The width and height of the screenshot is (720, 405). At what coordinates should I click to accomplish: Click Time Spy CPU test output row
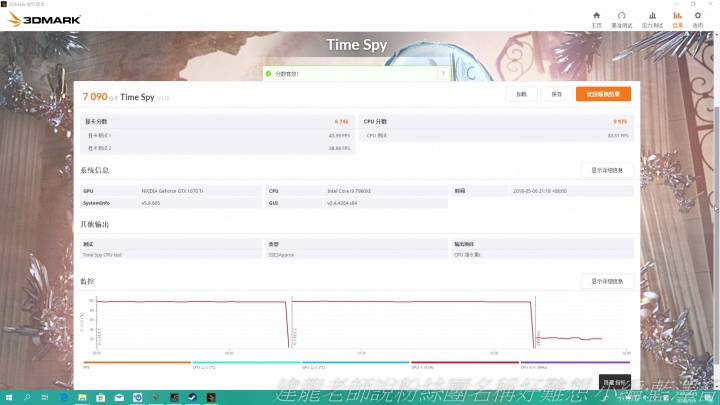click(102, 255)
